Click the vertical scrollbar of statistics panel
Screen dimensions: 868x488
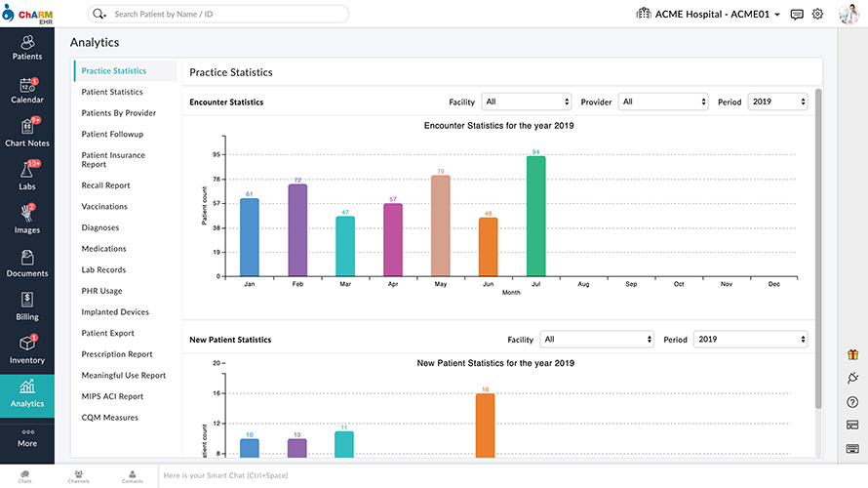pyautogui.click(x=818, y=249)
